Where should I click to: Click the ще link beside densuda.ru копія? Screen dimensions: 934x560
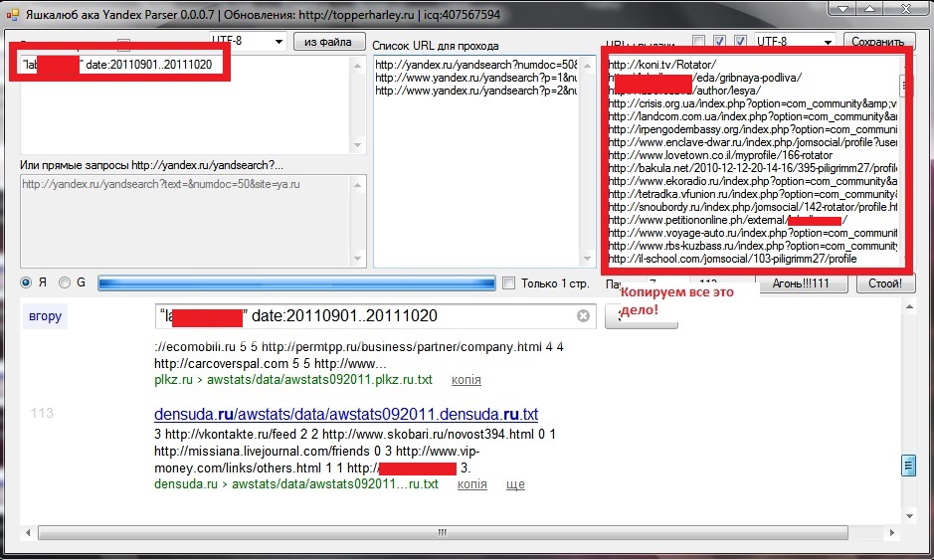click(515, 484)
